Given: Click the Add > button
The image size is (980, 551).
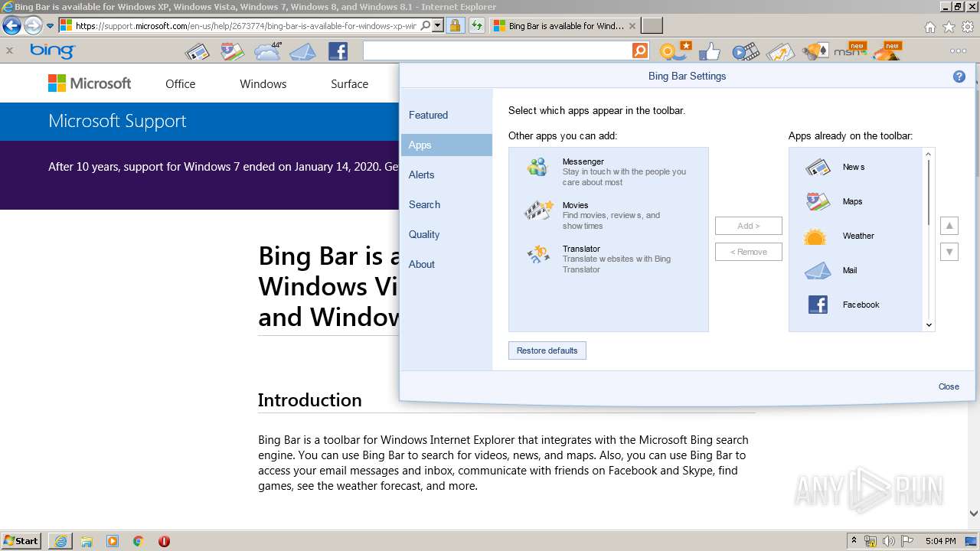Looking at the screenshot, I should (x=749, y=226).
